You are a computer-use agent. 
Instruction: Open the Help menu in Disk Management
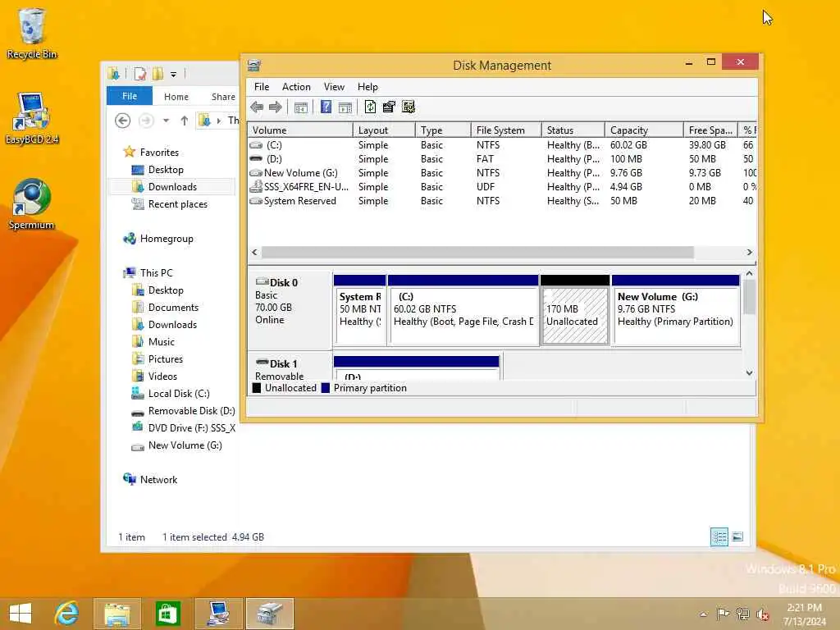(367, 87)
